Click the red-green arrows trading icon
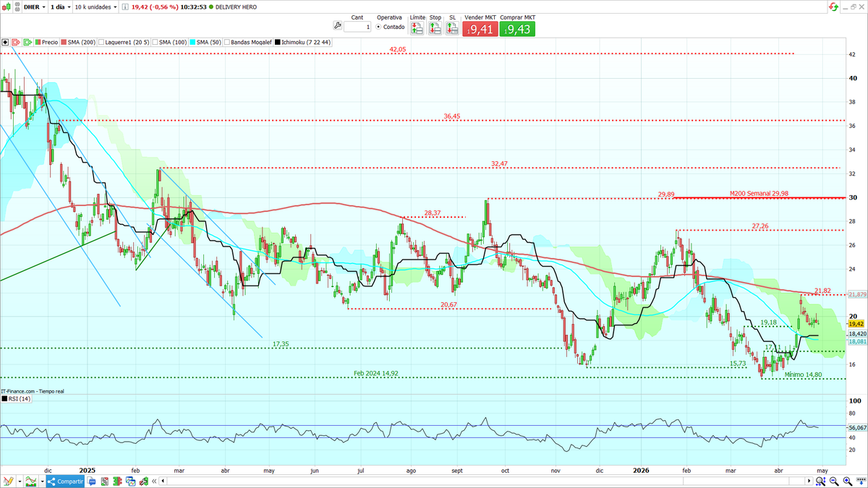 pos(143,481)
